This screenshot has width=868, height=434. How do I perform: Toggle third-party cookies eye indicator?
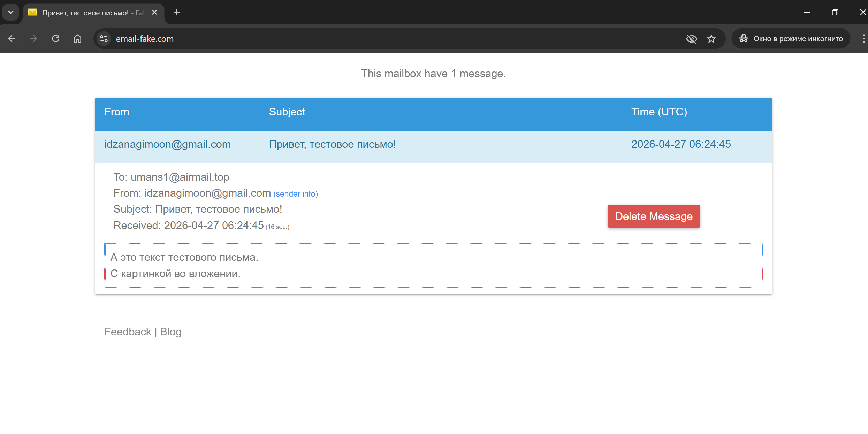click(692, 38)
